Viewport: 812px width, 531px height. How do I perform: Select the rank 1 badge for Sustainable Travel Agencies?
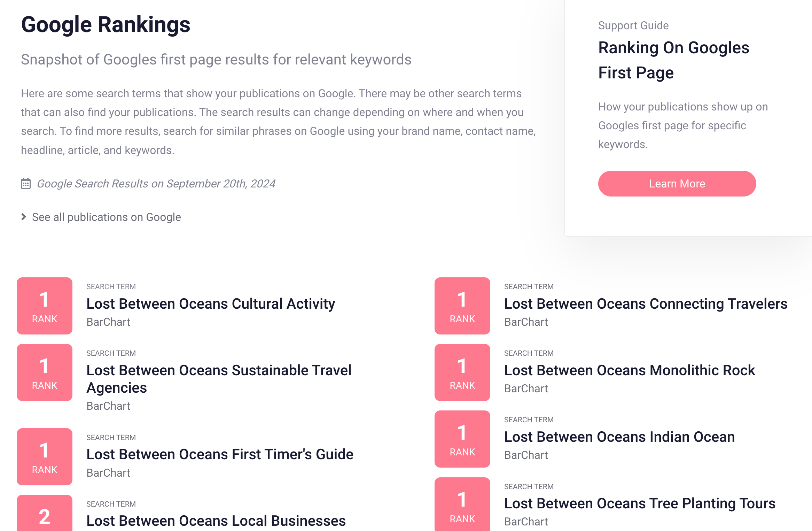click(44, 372)
